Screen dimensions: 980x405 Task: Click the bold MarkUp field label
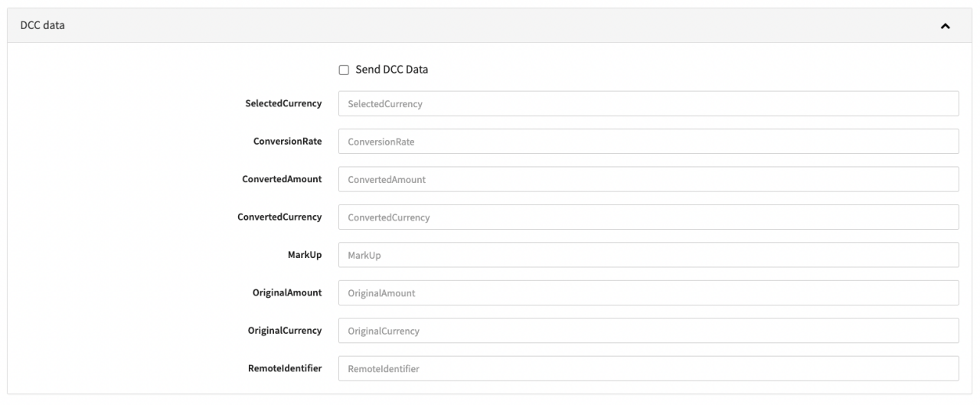point(304,255)
